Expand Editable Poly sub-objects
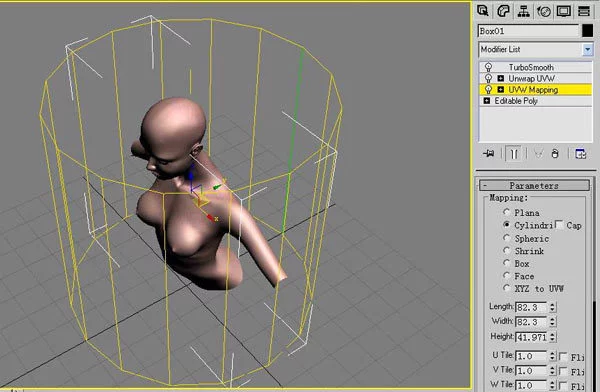The image size is (600, 392). coord(487,101)
